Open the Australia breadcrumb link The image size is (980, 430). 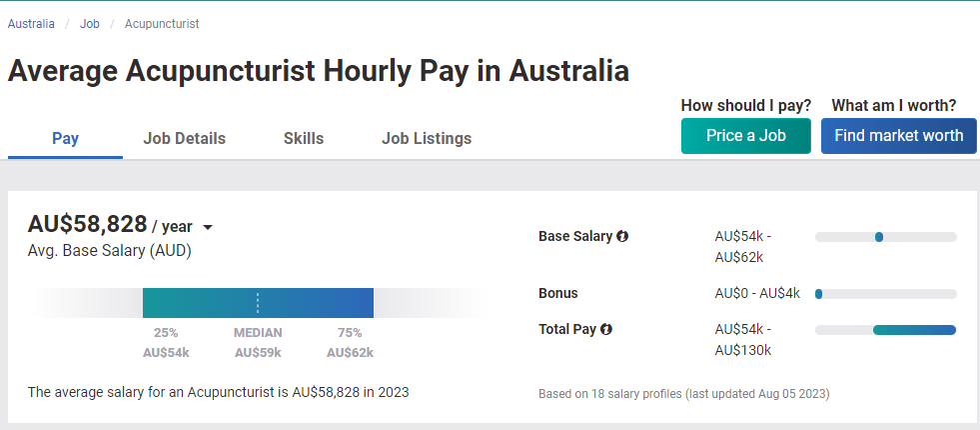click(31, 24)
